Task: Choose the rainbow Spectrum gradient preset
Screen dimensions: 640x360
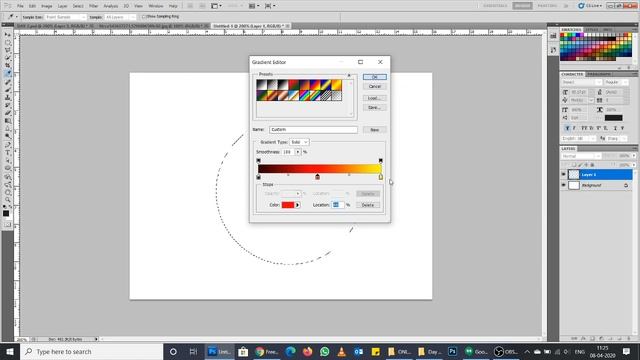Action: tap(305, 95)
